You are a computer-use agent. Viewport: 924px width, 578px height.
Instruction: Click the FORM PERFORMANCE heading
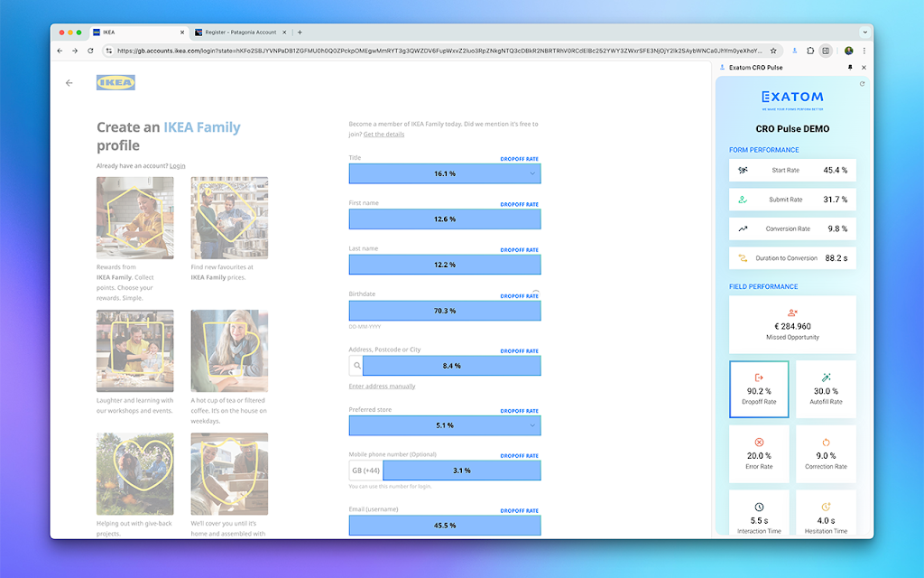[x=763, y=150]
